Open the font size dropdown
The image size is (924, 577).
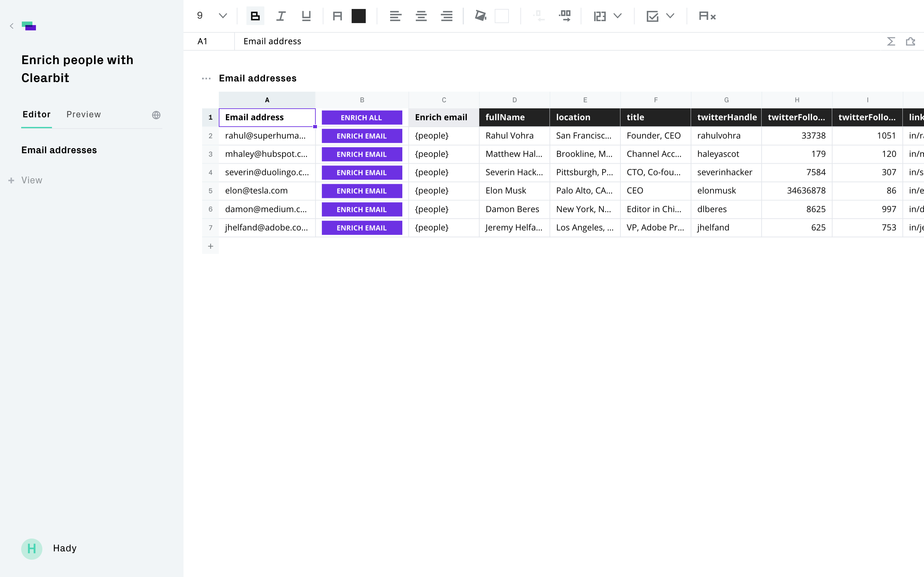click(x=223, y=16)
